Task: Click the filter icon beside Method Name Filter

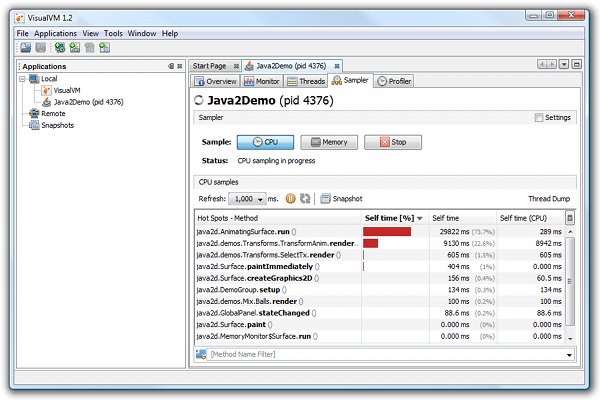Action: (201, 354)
